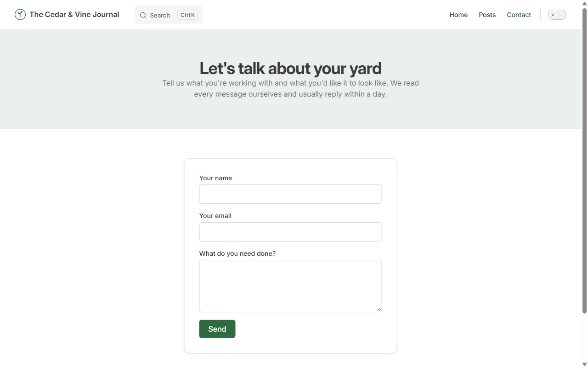
Task: Toggle the light/dark theme switch
Action: (x=557, y=15)
